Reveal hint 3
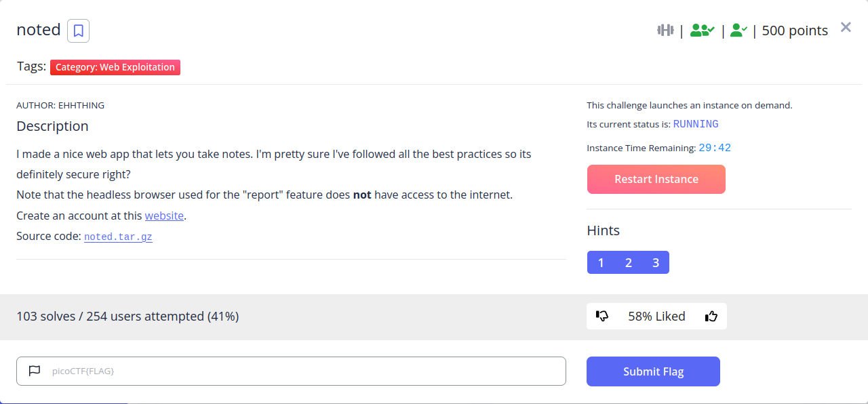The image size is (868, 404). pos(656,262)
